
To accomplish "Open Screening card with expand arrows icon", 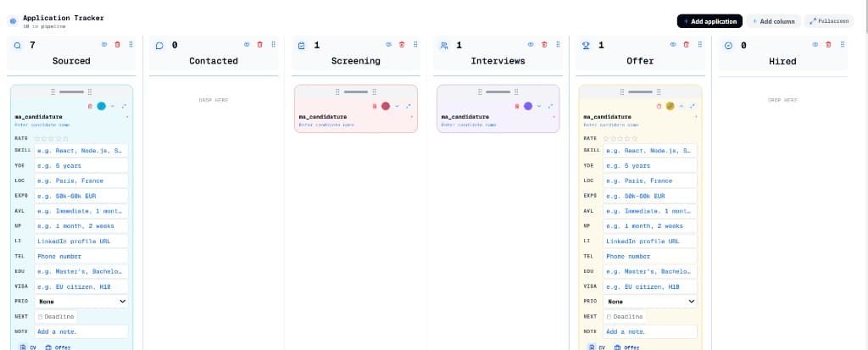I will click(409, 106).
